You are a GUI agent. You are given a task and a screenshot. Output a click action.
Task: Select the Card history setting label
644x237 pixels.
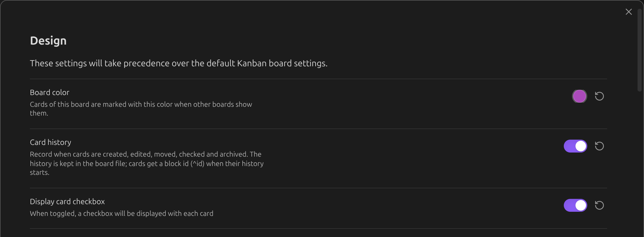click(x=50, y=142)
